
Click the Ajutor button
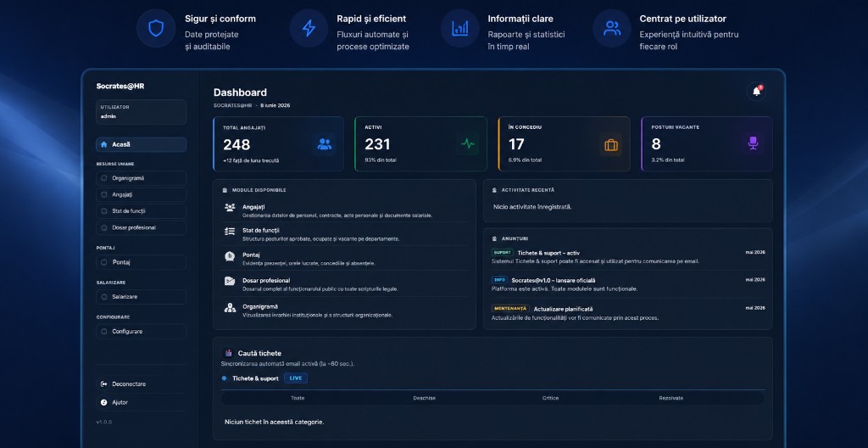click(x=142, y=402)
